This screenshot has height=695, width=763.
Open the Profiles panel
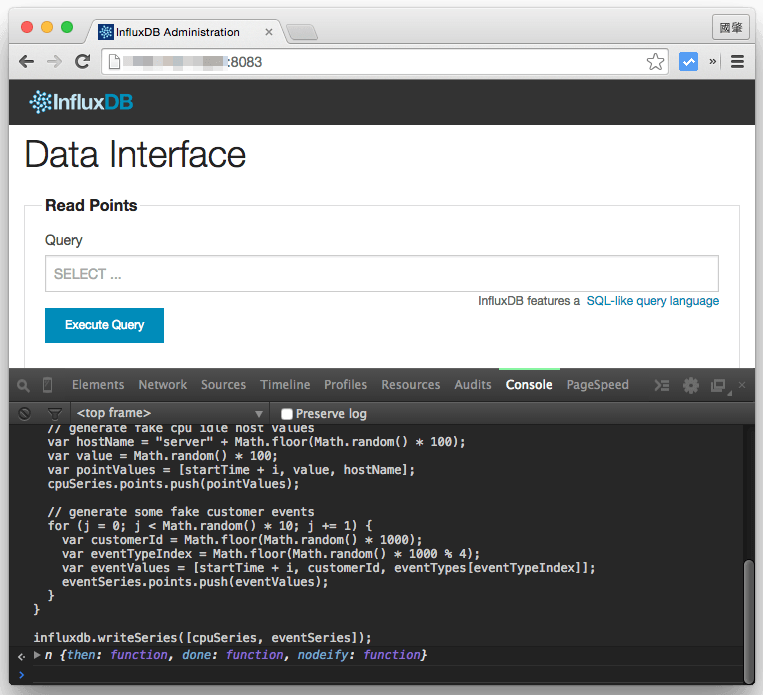pyautogui.click(x=345, y=385)
